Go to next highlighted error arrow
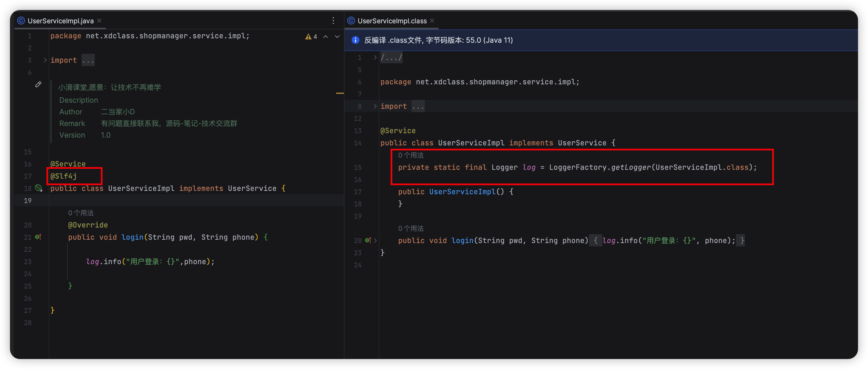868x369 pixels. [337, 37]
